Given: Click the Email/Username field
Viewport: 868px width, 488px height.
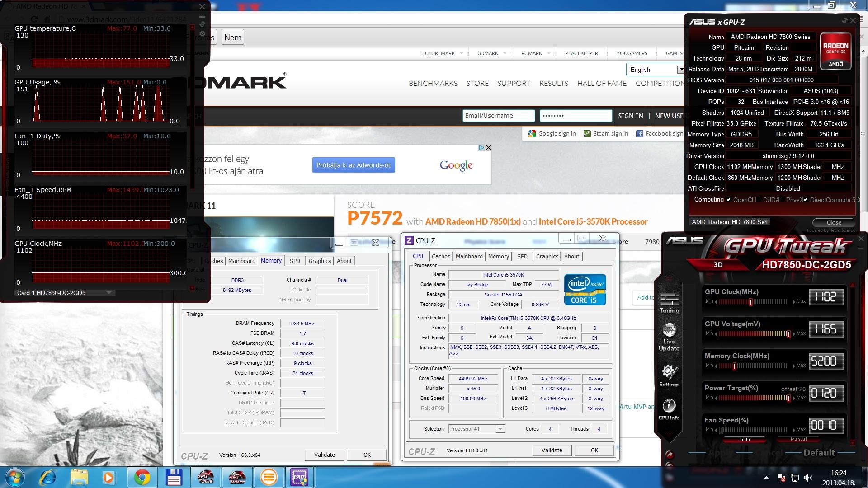Looking at the screenshot, I should pyautogui.click(x=499, y=116).
